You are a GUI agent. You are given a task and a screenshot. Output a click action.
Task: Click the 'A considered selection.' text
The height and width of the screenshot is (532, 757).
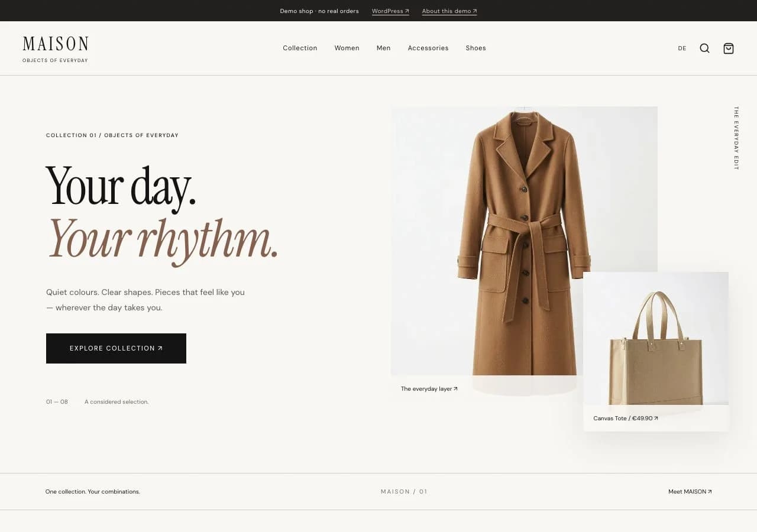[x=117, y=402]
